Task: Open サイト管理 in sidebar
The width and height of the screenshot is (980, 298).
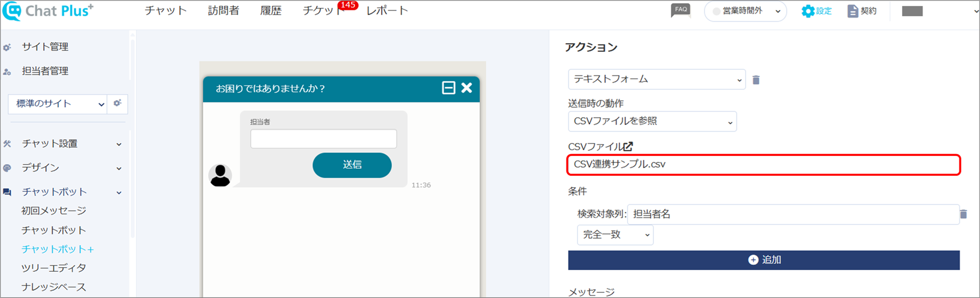Action: tap(45, 47)
